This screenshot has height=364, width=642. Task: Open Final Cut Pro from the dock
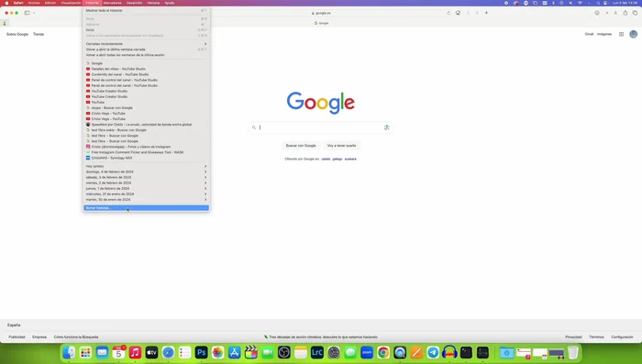[x=251, y=352]
